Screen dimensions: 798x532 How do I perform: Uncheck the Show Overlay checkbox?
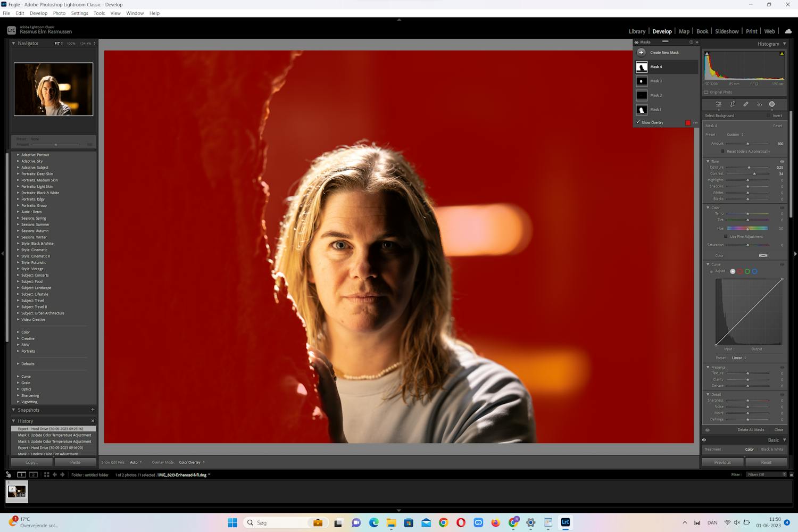(638, 122)
